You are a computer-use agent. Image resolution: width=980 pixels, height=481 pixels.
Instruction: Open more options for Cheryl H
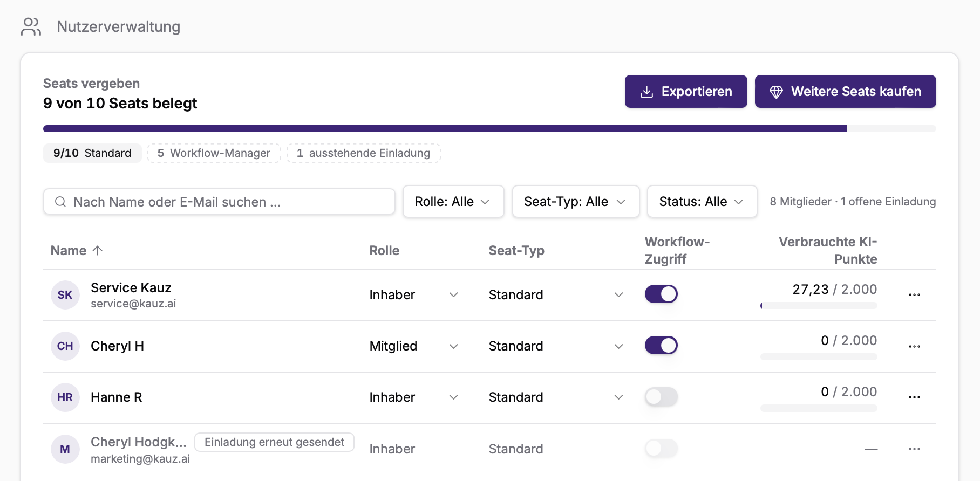pos(914,346)
